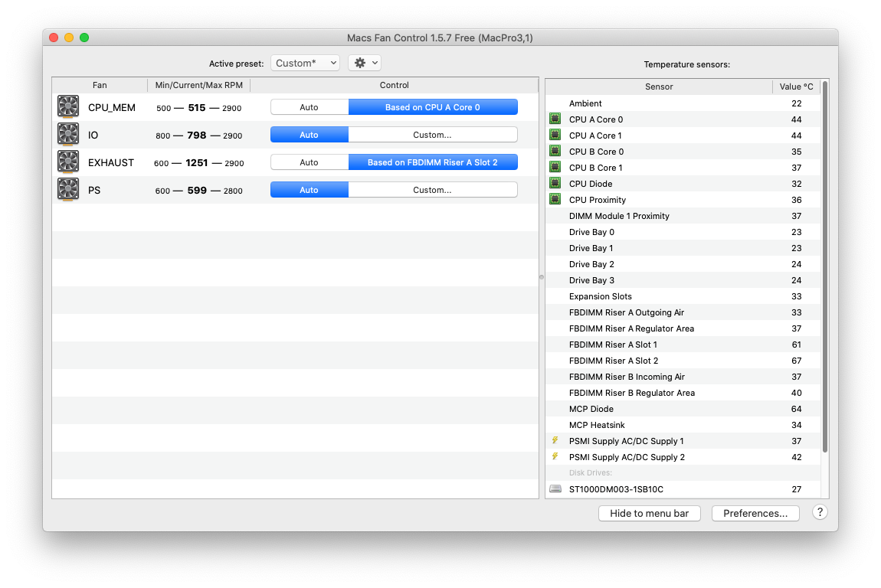Click the temperature sensors list scrollbar

[825, 267]
